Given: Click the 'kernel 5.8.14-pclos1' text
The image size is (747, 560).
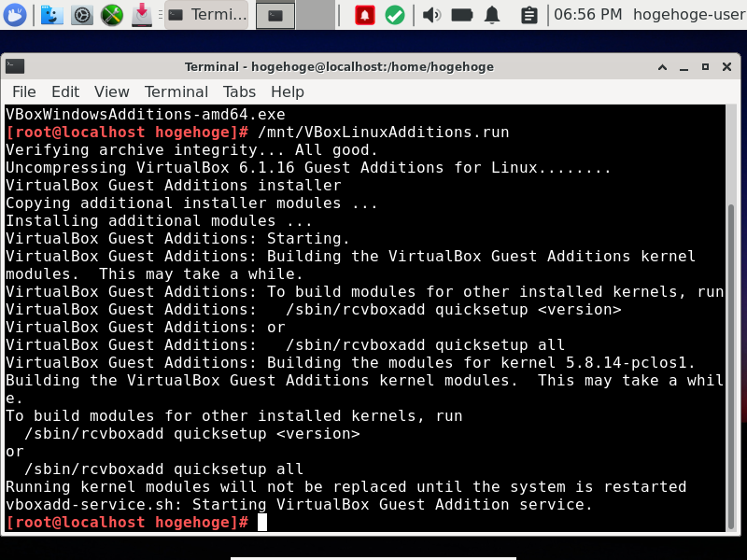Looking at the screenshot, I should (x=598, y=363).
